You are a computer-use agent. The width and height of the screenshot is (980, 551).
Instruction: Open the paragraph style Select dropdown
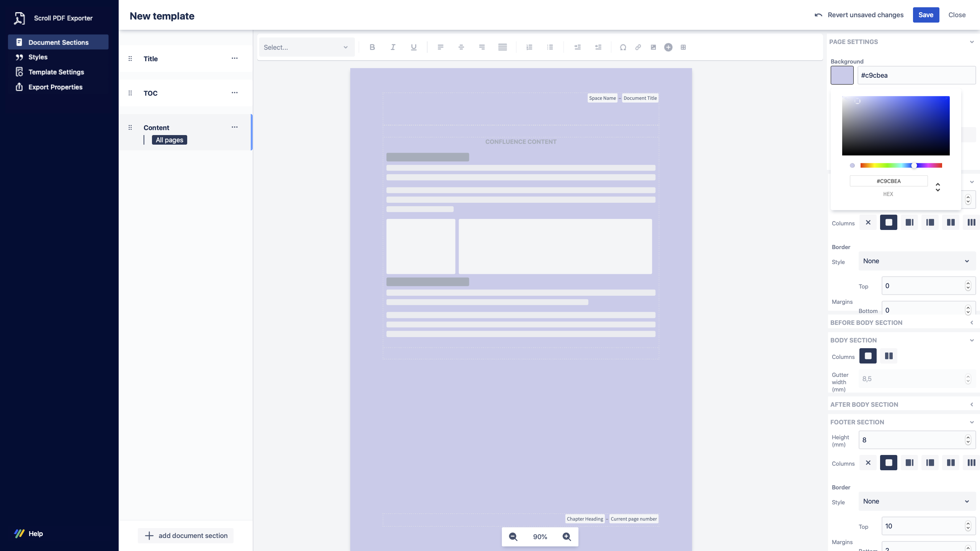click(306, 47)
